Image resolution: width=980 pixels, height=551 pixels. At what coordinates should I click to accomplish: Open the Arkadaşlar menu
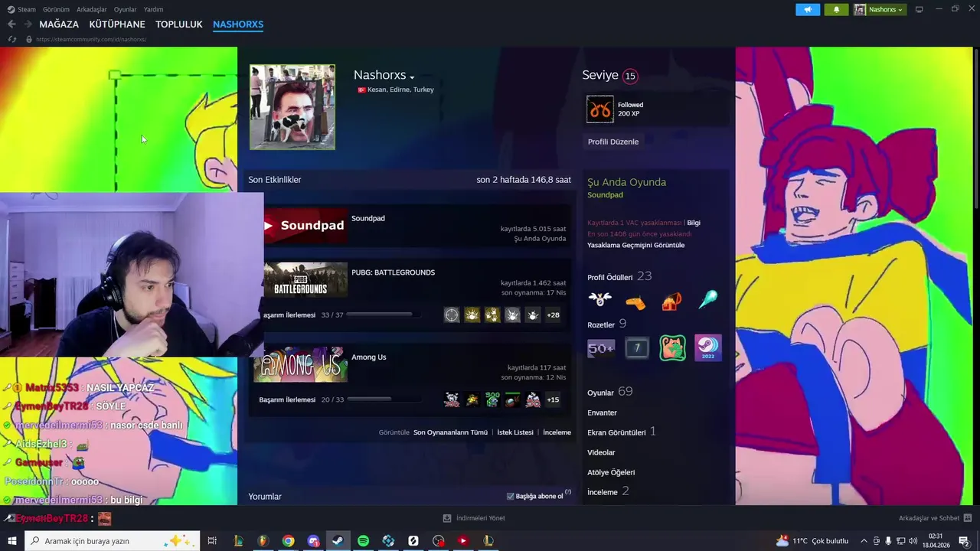(x=92, y=9)
